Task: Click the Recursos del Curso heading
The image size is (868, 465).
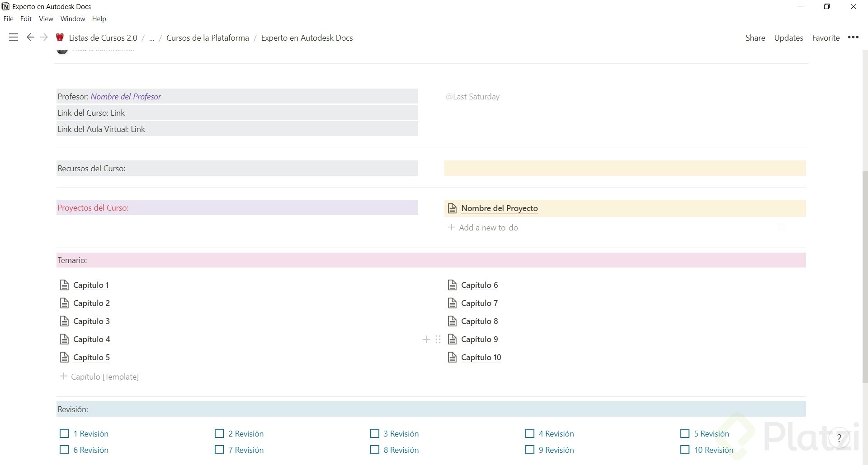Action: (x=237, y=168)
